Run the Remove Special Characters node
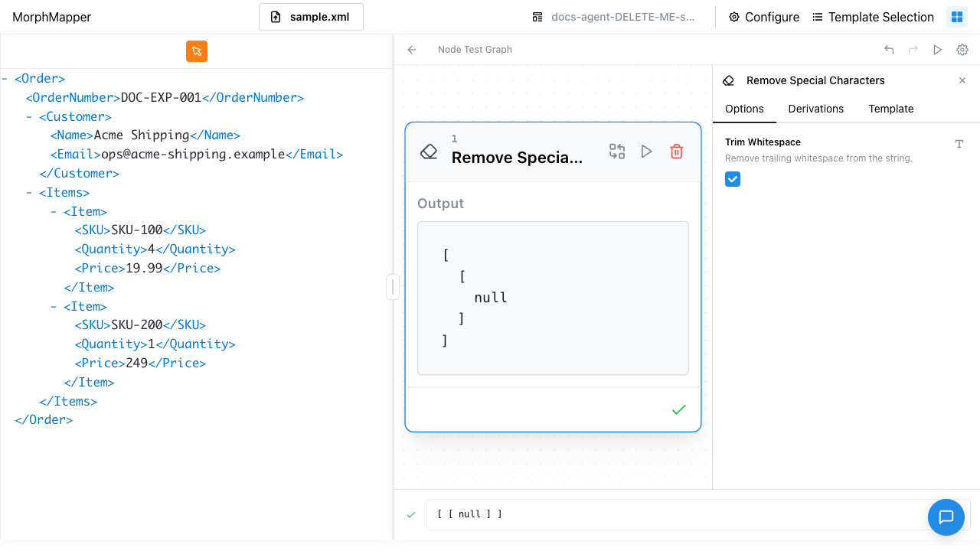Screen dimensions: 980x551 tap(647, 152)
